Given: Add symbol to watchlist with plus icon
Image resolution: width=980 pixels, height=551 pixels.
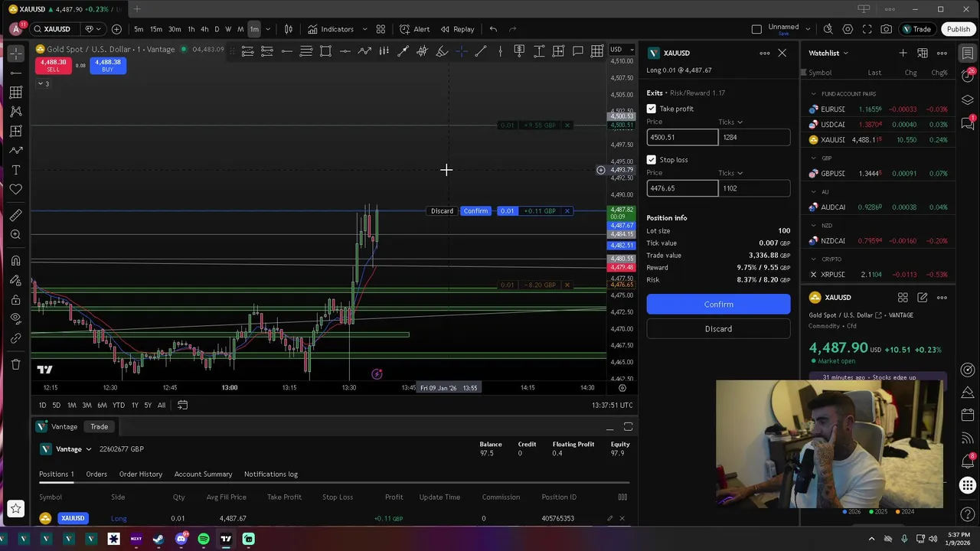Looking at the screenshot, I should (x=903, y=53).
